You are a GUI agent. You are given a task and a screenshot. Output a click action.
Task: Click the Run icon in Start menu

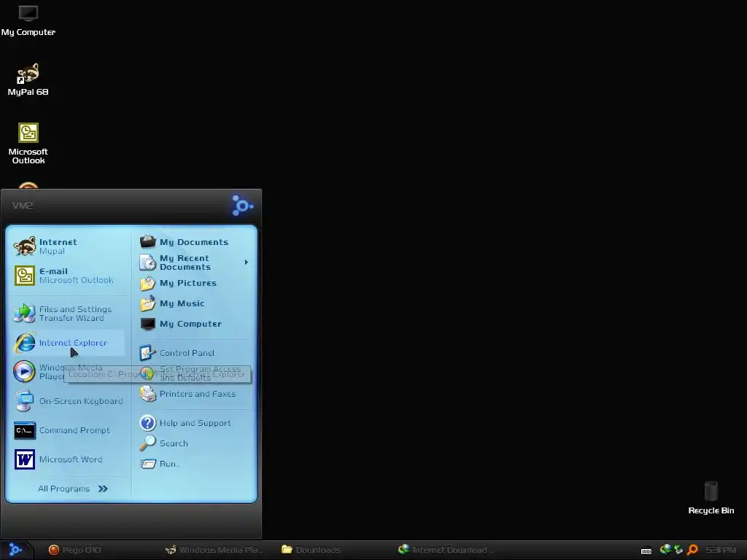(x=147, y=464)
